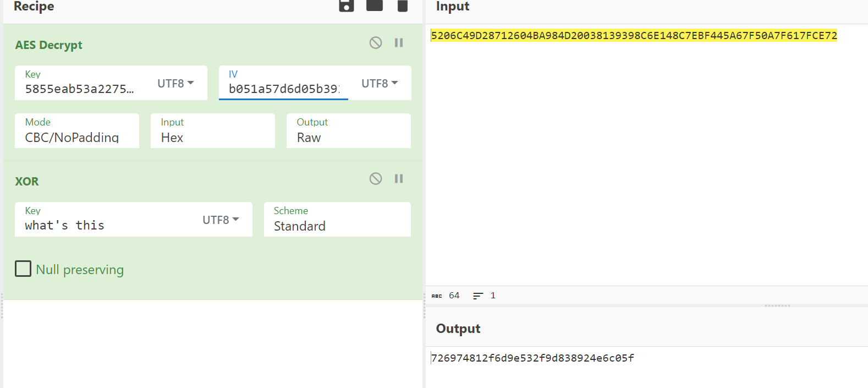Clear the recipe with the trash icon
Screen dimensions: 868x388
tap(403, 6)
